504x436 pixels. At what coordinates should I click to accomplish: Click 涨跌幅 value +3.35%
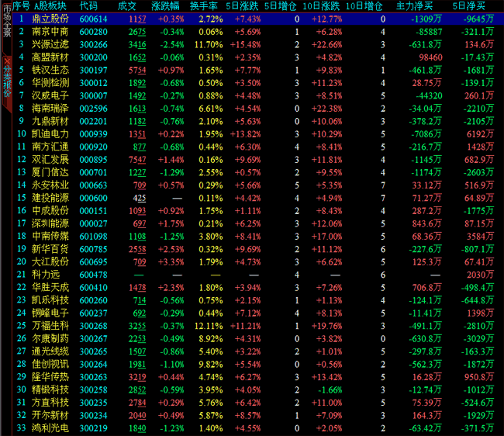click(x=171, y=262)
